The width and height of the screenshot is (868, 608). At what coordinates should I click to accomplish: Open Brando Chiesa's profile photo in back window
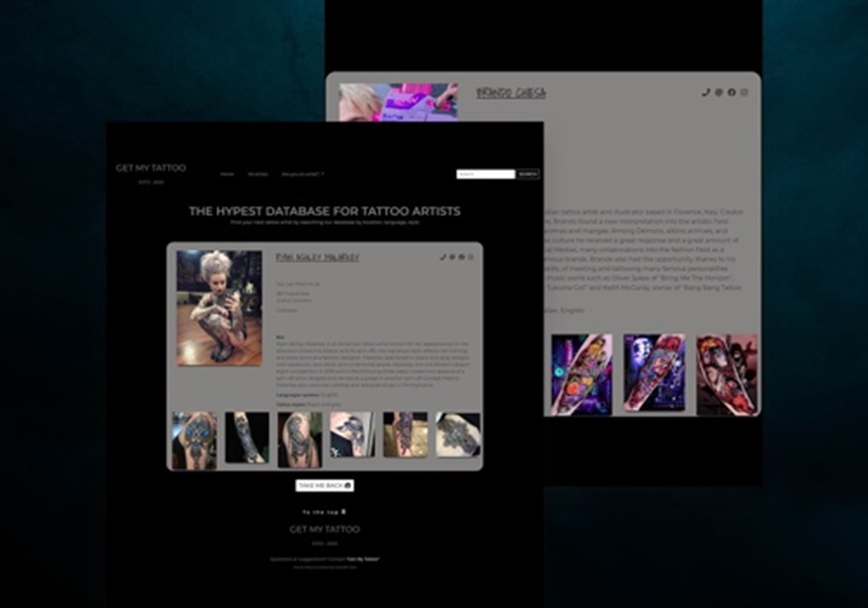pyautogui.click(x=399, y=102)
